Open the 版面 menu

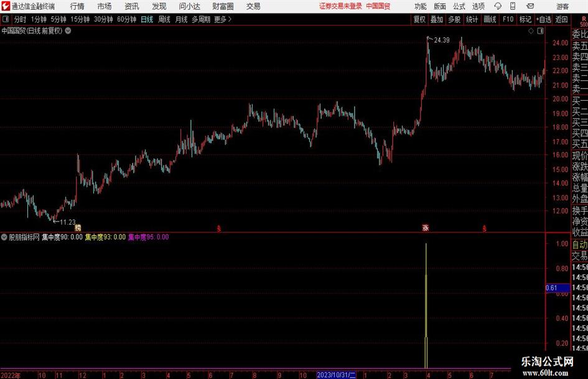click(x=439, y=6)
